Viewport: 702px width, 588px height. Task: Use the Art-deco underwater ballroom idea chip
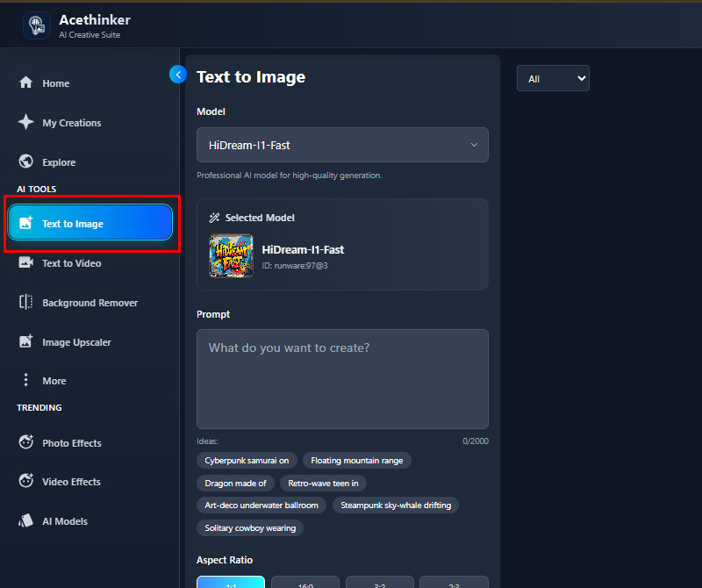[x=261, y=506]
